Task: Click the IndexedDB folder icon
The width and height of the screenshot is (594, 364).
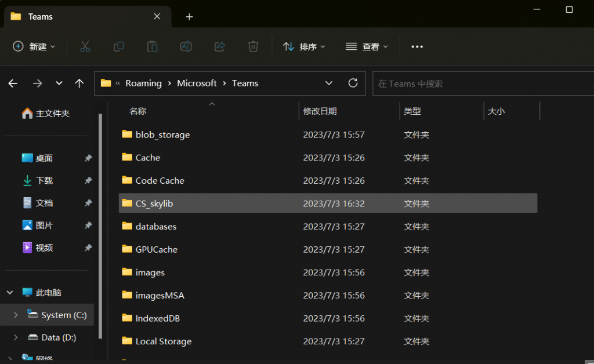Action: coord(127,318)
